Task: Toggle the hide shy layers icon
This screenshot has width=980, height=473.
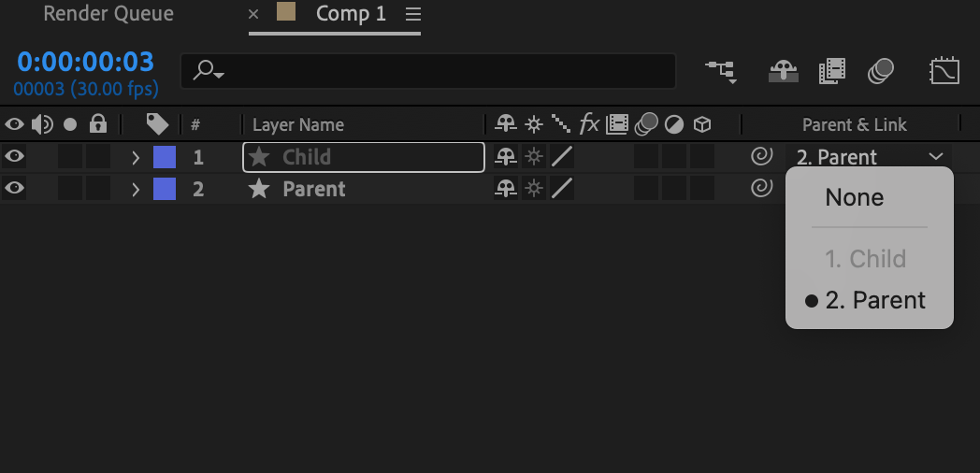Action: pyautogui.click(x=783, y=71)
